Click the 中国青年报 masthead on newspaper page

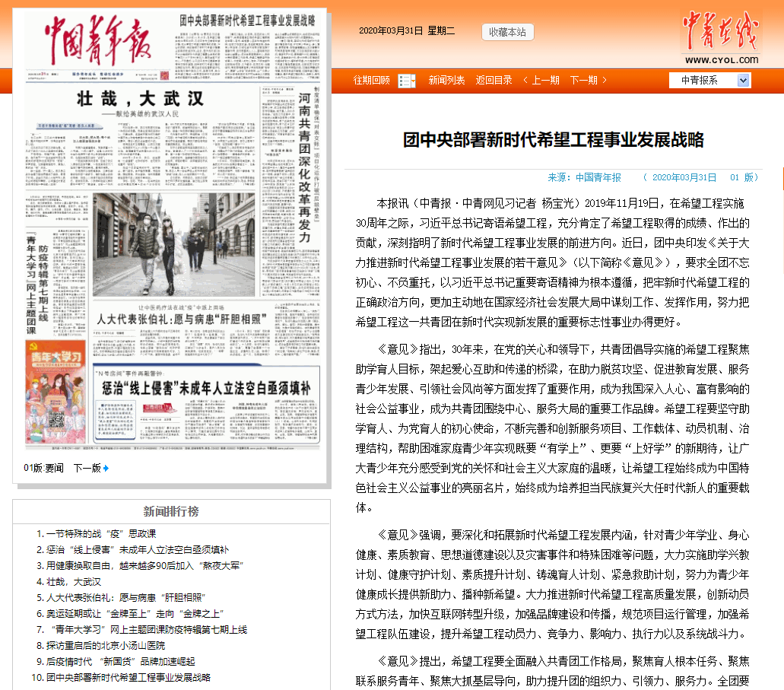pos(98,41)
